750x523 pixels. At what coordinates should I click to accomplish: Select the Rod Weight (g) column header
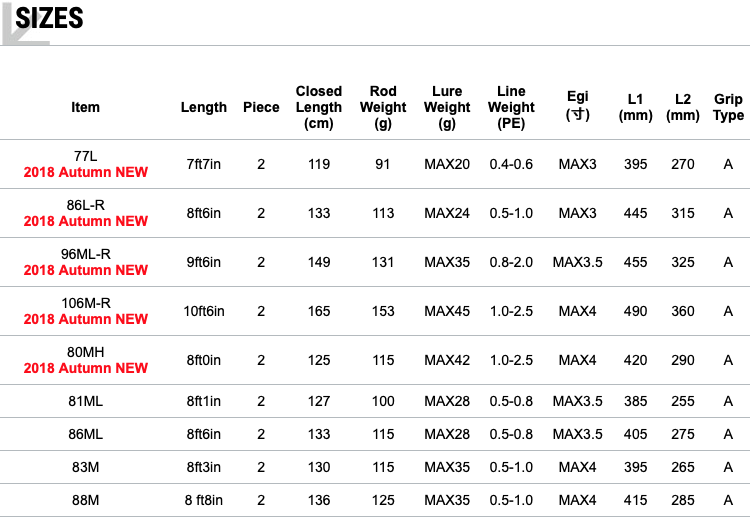click(383, 107)
